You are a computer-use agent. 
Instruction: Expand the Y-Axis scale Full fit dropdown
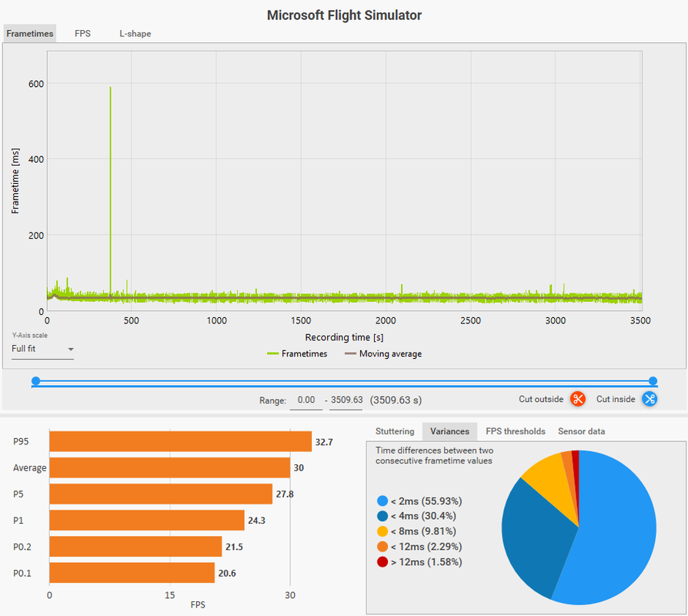pos(42,349)
